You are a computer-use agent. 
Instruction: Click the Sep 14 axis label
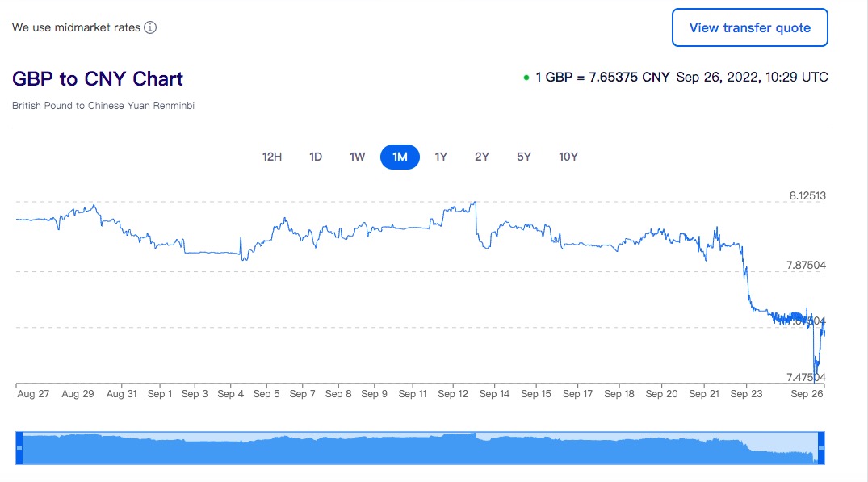[x=494, y=393]
